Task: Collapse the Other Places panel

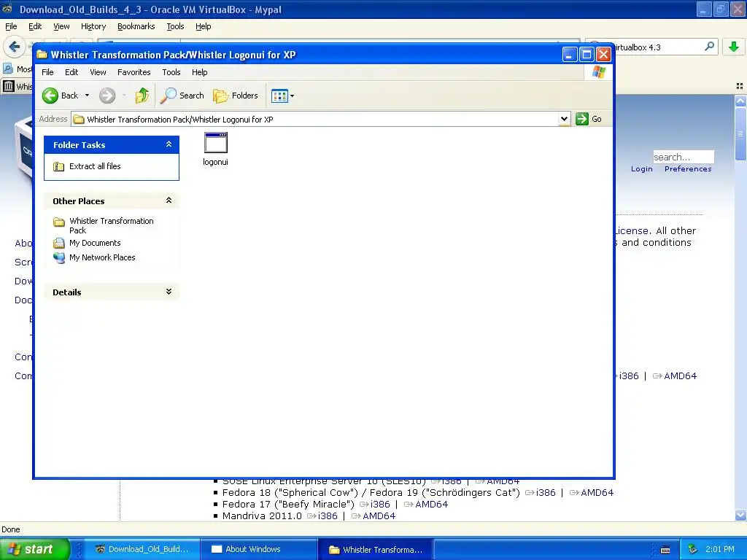Action: coord(169,201)
